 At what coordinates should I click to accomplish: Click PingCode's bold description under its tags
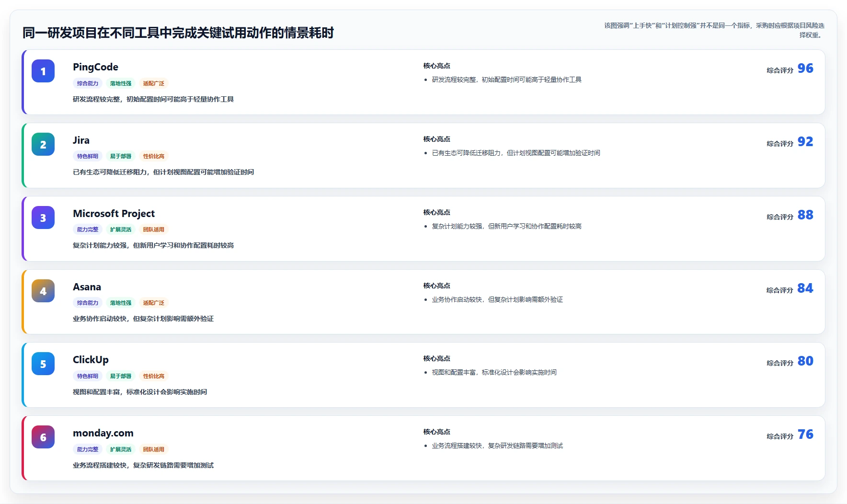[153, 100]
